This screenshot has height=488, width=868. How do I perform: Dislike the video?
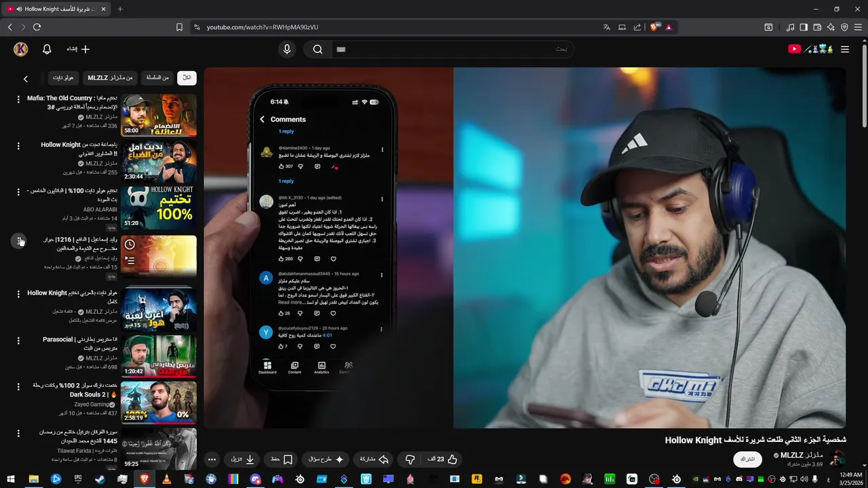pos(410,459)
